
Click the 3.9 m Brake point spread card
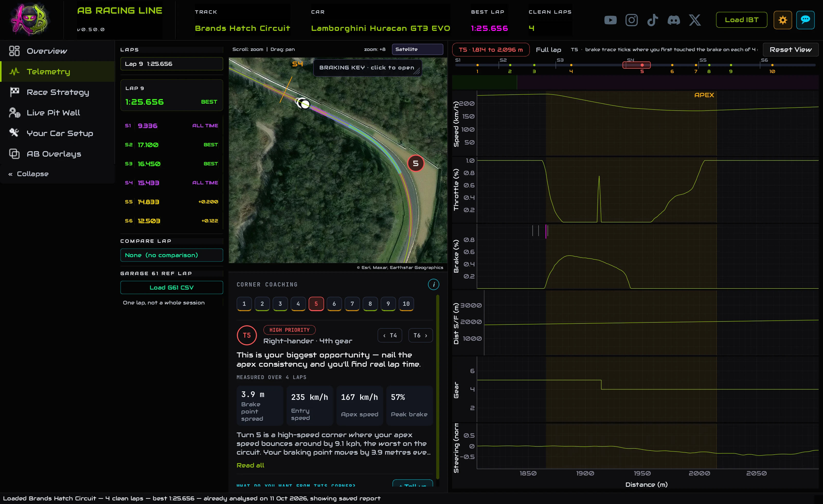[260, 406]
